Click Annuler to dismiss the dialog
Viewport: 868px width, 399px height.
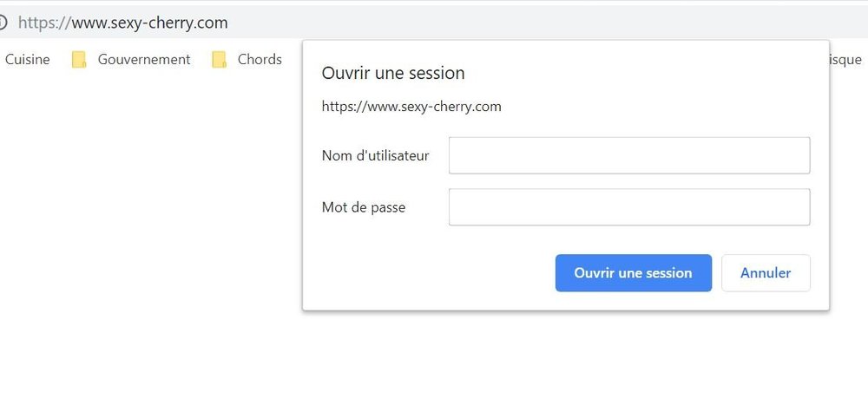pyautogui.click(x=766, y=273)
